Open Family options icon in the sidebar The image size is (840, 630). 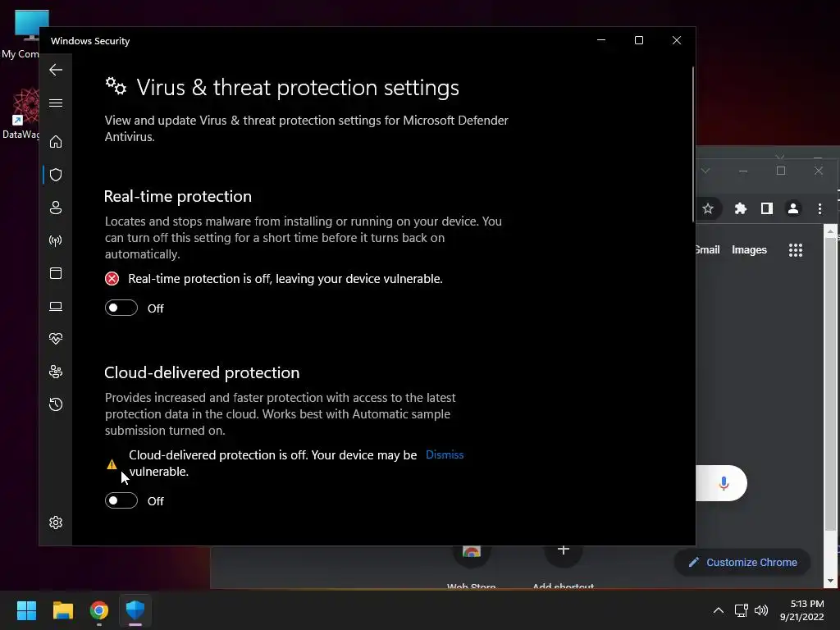point(56,372)
